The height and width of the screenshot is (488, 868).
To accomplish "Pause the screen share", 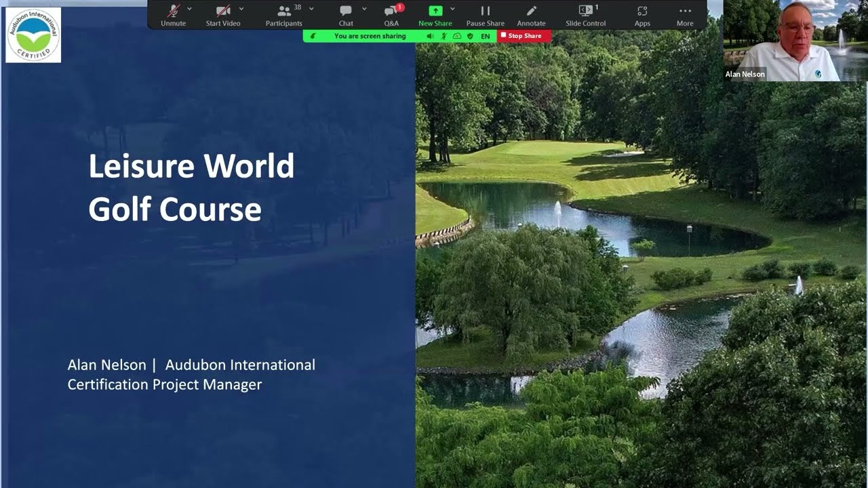I will (485, 15).
